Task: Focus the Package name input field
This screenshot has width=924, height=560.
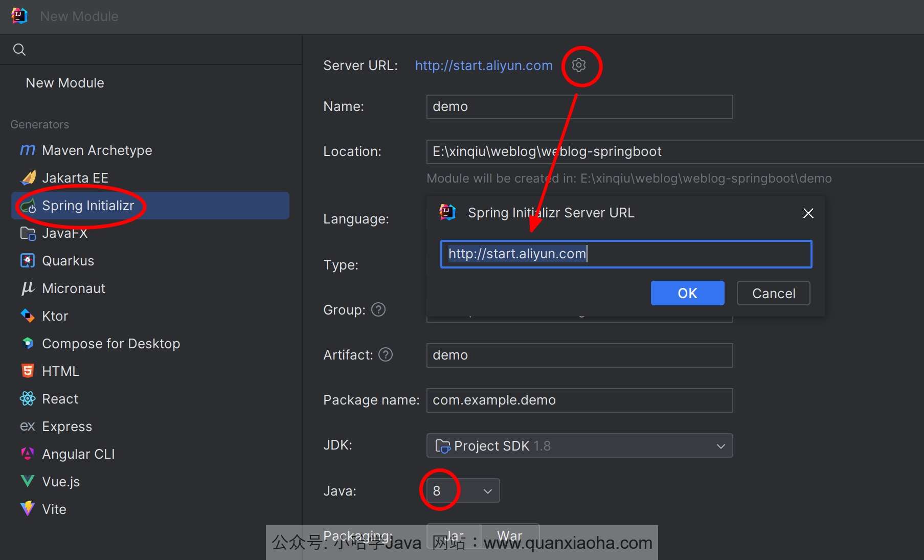Action: (579, 400)
